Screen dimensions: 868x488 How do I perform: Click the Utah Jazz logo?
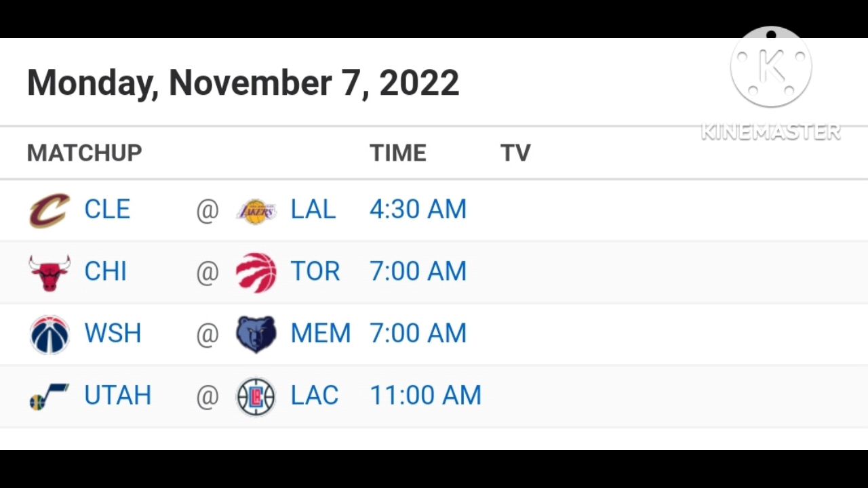50,396
